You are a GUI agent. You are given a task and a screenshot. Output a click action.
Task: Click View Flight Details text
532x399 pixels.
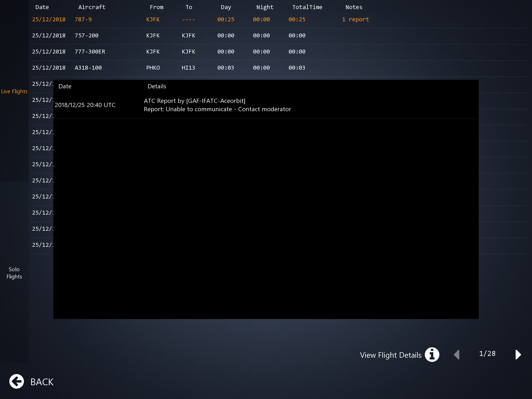tap(390, 355)
